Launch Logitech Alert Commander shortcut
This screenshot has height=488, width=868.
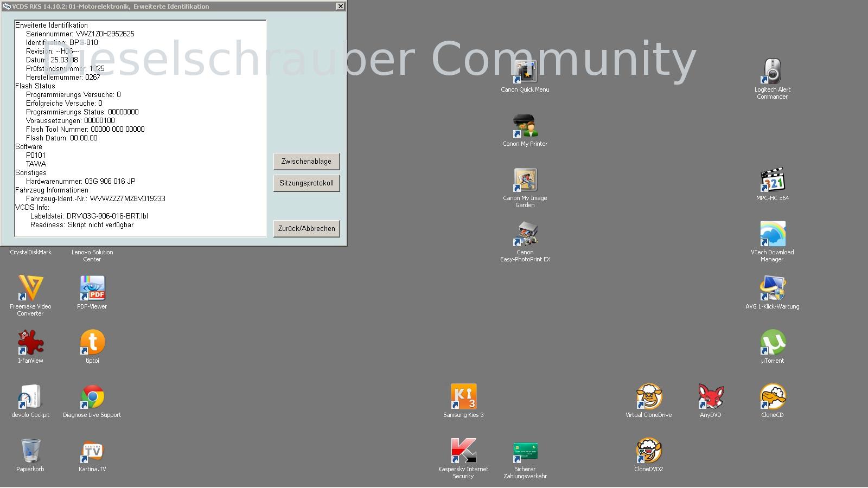click(x=773, y=72)
